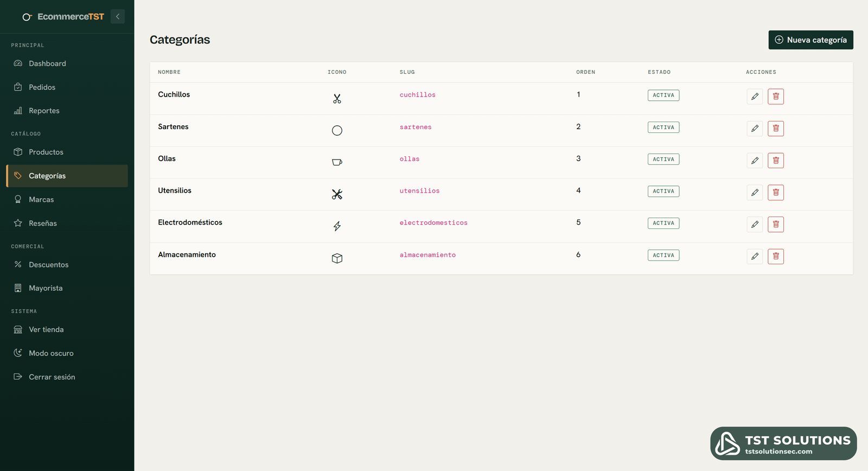Edit the Electrodomésticos category

pyautogui.click(x=755, y=225)
